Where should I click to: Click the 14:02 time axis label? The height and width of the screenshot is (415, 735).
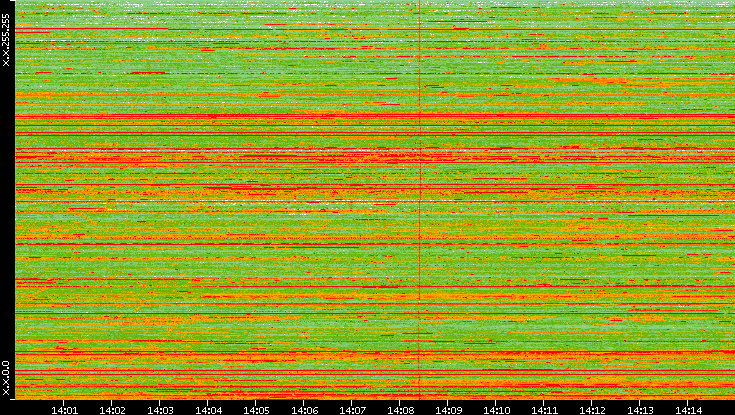(112, 410)
